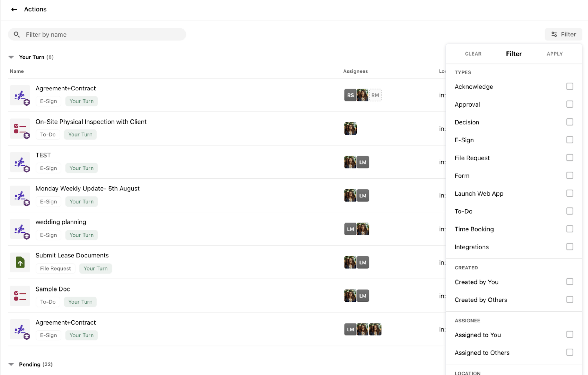
Task: Click the wedding planning E-Sign icon
Action: (20, 229)
